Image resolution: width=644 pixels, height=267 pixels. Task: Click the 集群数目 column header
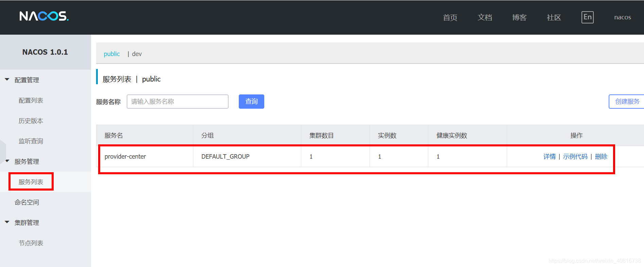[336, 136]
